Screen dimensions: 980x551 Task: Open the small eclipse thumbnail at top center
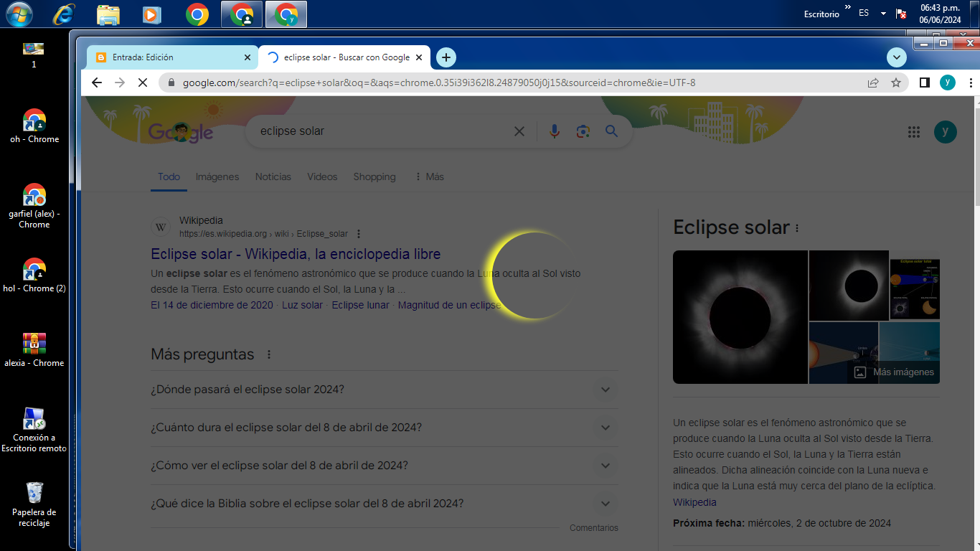click(x=849, y=286)
